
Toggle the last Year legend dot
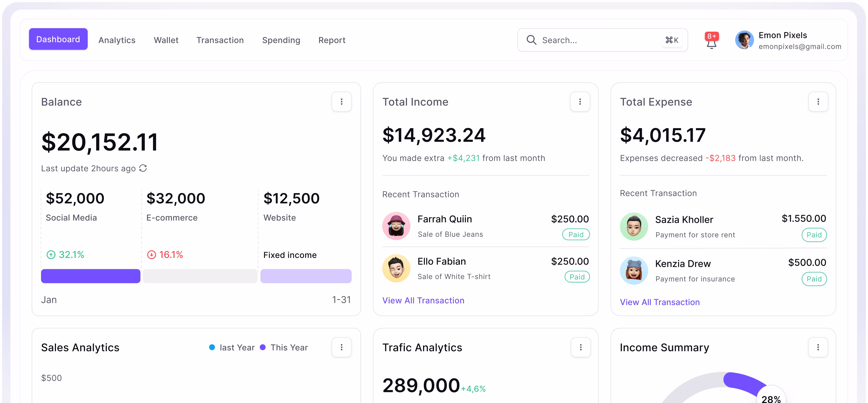(x=212, y=347)
